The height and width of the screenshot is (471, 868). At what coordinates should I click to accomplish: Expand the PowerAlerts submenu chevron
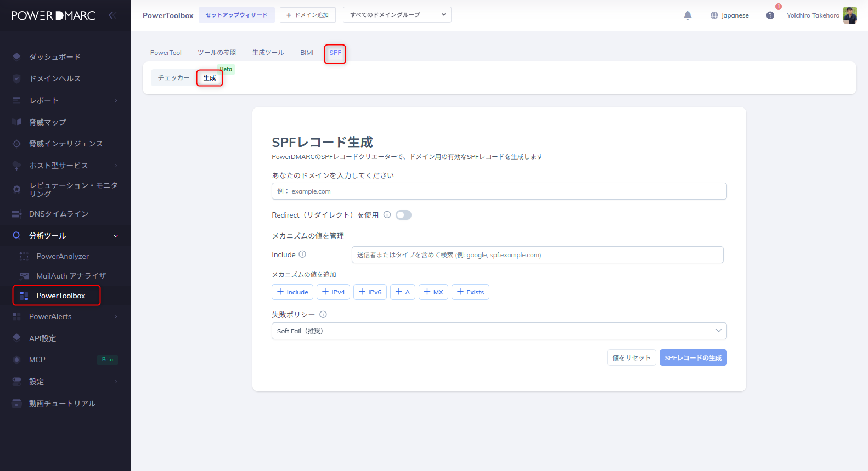click(116, 316)
